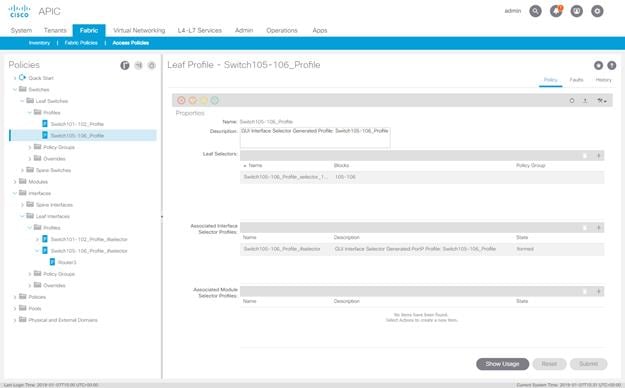Click the Show Usage button
The image size is (625, 388).
502,364
